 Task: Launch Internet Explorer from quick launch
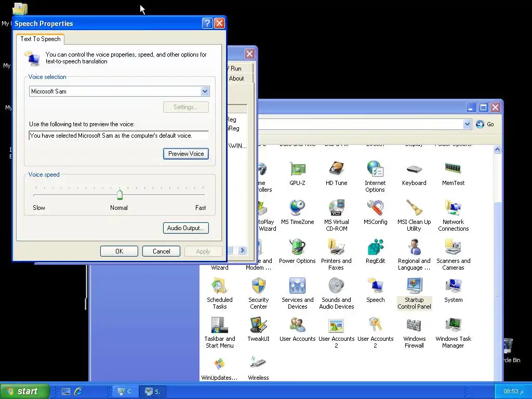78,391
